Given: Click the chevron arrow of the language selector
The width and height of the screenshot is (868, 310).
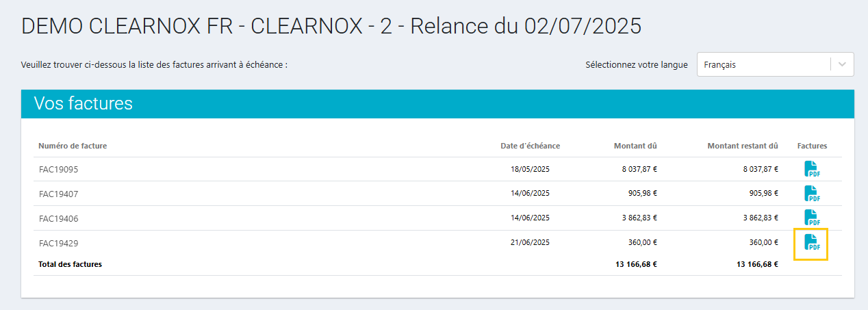Looking at the screenshot, I should pyautogui.click(x=843, y=65).
